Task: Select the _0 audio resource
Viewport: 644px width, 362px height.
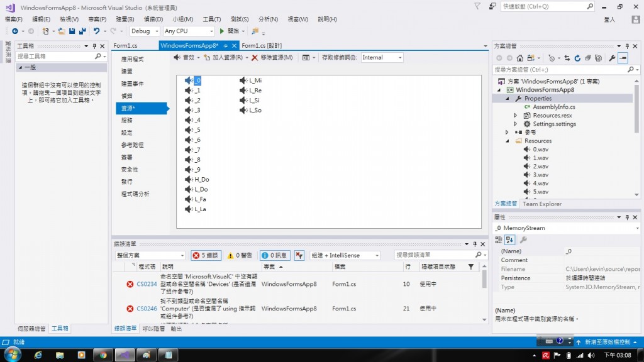Action: pyautogui.click(x=193, y=80)
